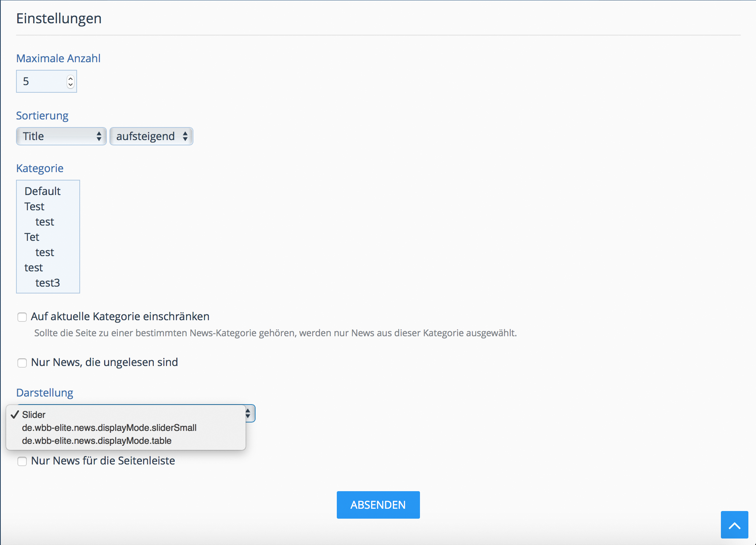Choose displayMode.sliderSmall option

[x=126, y=427]
